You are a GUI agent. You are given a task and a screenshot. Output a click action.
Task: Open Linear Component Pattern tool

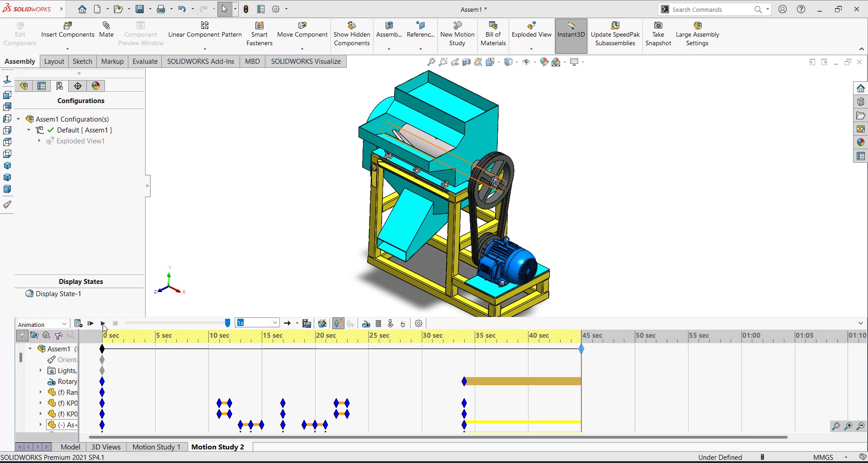point(205,29)
